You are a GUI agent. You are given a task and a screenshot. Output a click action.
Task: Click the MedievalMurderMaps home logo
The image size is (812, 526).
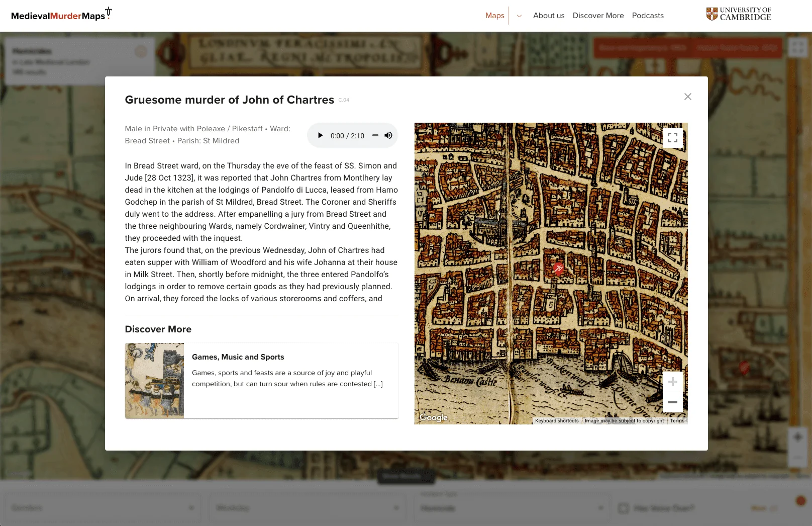pos(61,14)
